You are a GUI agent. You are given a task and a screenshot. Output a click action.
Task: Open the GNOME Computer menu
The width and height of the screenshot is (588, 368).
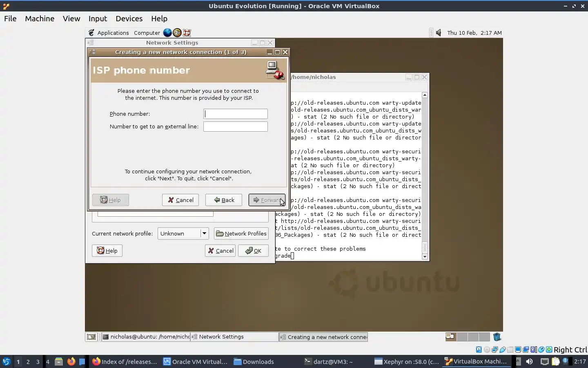[147, 33]
